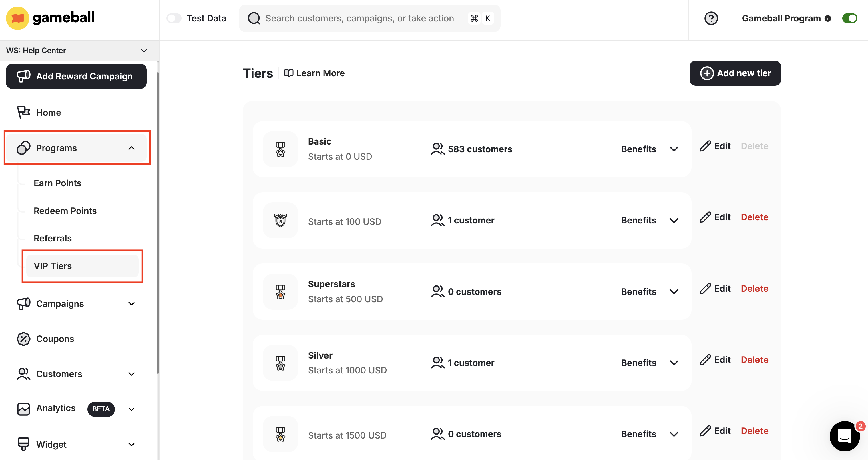This screenshot has width=868, height=460.
Task: Click the help question mark icon
Action: click(x=711, y=18)
